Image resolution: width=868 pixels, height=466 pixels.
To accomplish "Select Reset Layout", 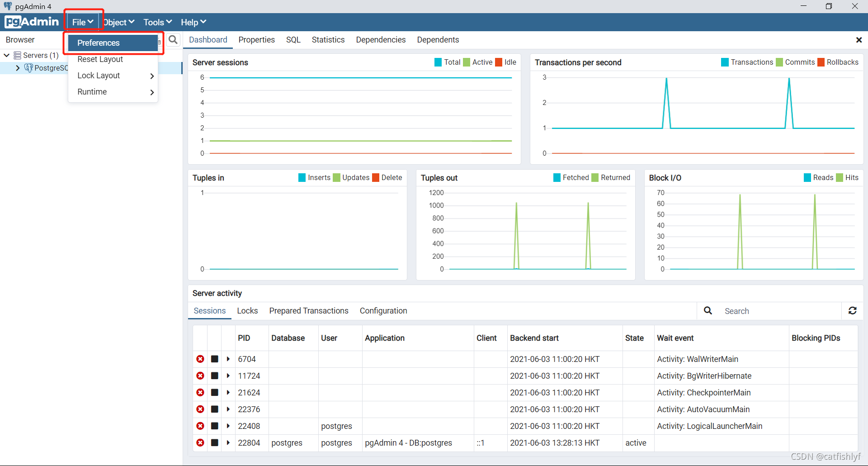I will click(100, 59).
